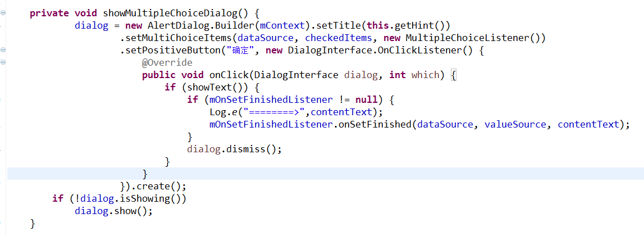644x236 pixels.
Task: Click the dialog.dismiss() statement
Action: pos(235,149)
